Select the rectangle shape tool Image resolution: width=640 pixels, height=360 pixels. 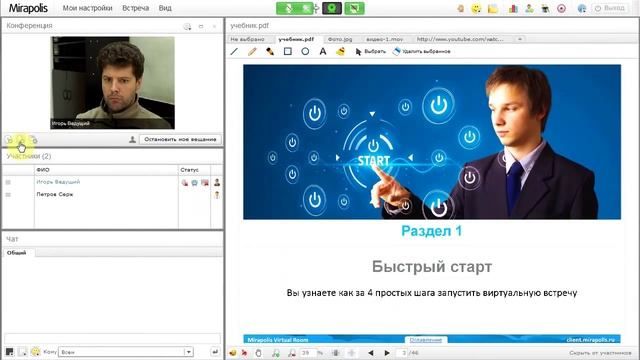click(288, 51)
